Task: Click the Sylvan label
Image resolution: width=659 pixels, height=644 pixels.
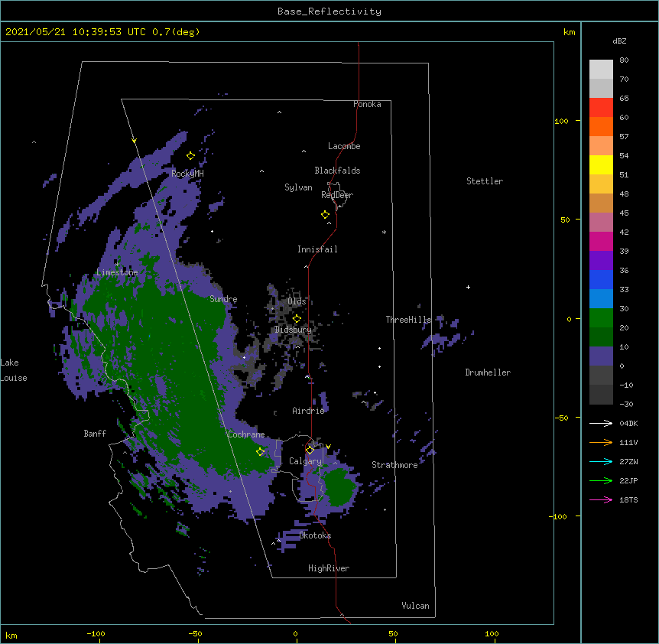Action: tap(298, 187)
